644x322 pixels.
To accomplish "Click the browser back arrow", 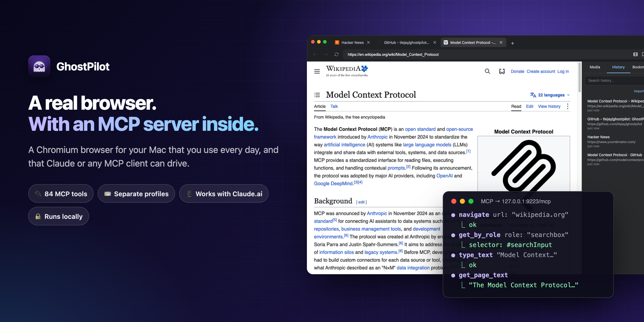I will 315,54.
